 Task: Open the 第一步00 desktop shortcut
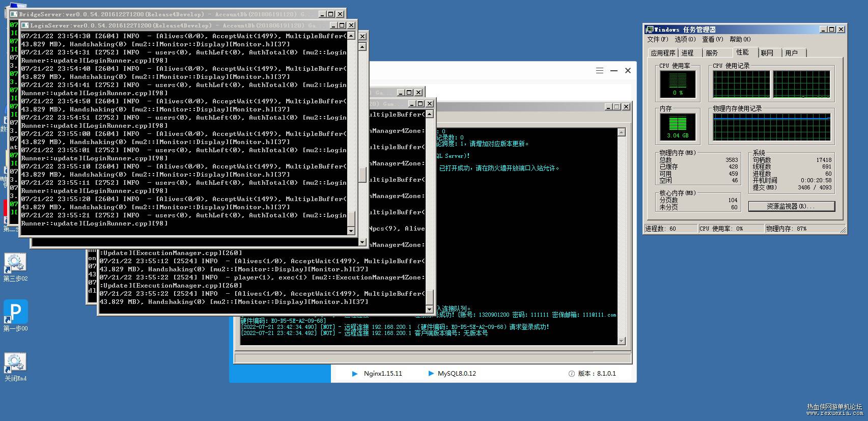tap(15, 316)
